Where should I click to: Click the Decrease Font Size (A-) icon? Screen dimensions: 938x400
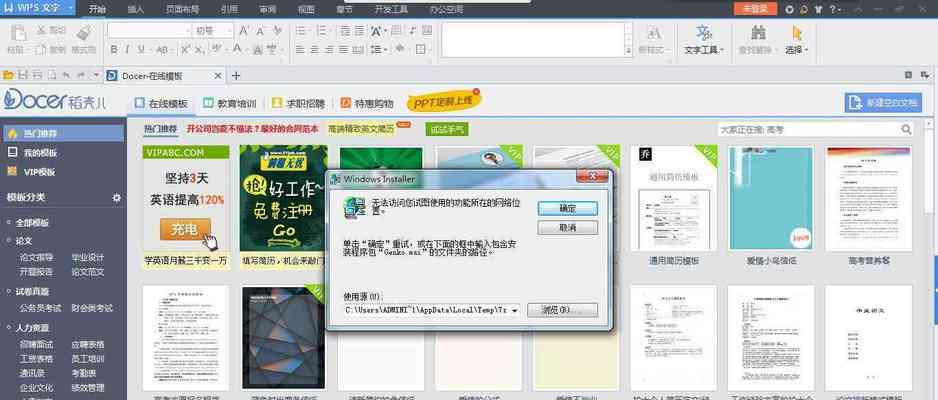(x=260, y=31)
